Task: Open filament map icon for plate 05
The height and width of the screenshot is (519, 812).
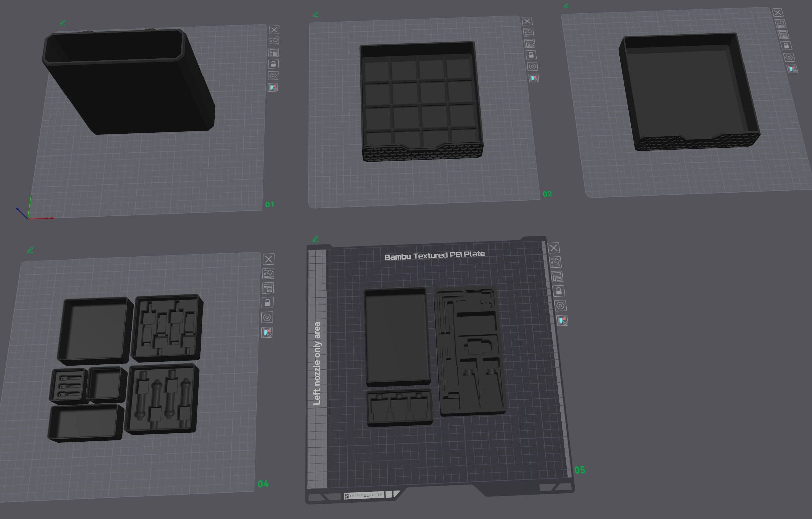Action: [x=562, y=321]
